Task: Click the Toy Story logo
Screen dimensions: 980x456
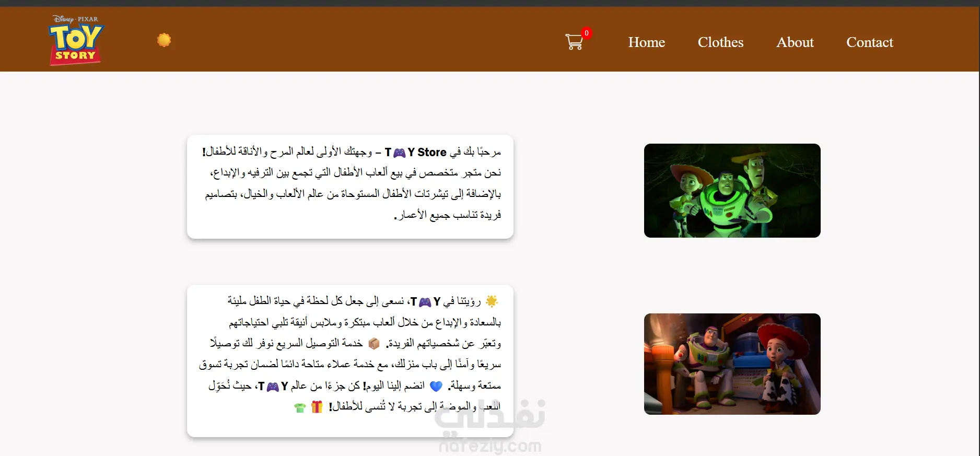Action: (76, 40)
